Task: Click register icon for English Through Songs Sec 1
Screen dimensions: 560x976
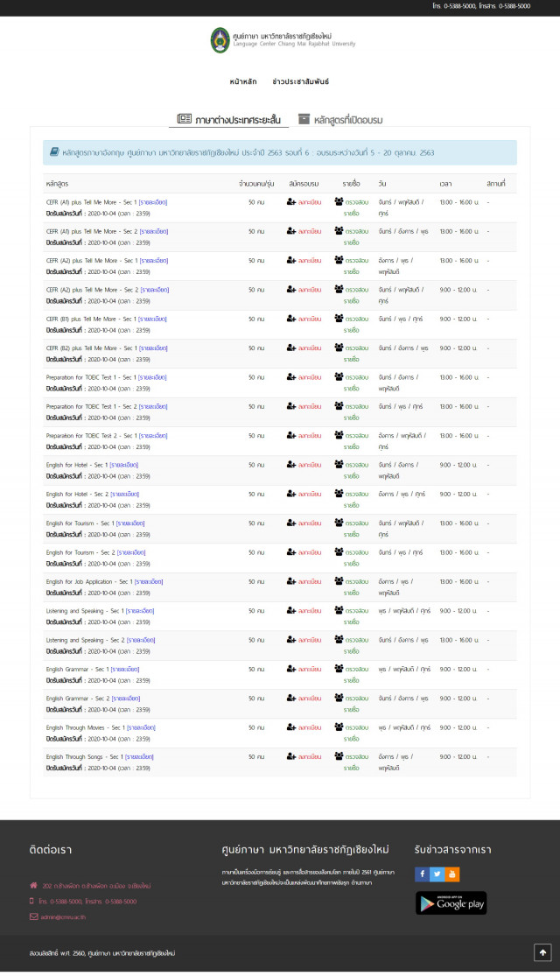Action: pos(291,757)
